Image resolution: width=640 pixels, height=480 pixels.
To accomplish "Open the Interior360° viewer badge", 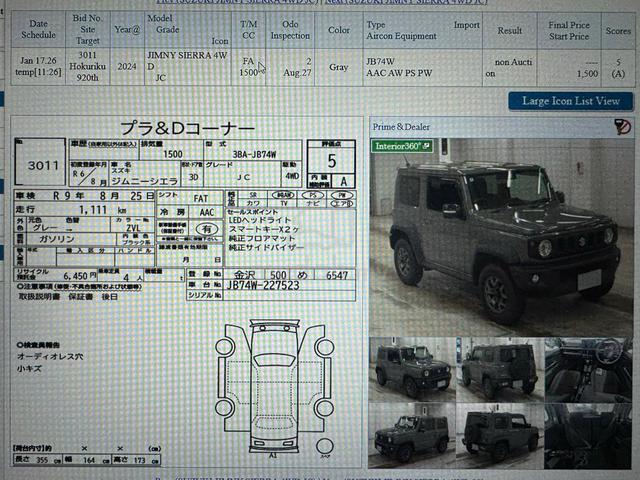I will [402, 146].
